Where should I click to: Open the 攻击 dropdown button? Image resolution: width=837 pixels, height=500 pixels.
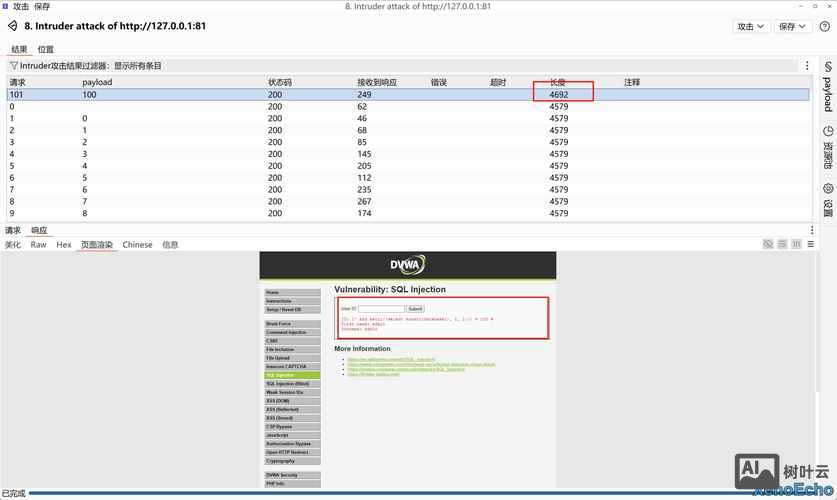(750, 26)
